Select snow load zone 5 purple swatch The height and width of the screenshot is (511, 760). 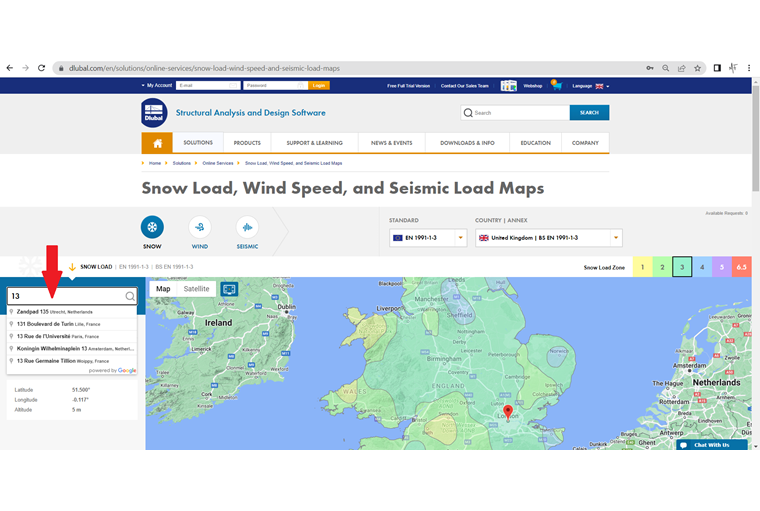coord(722,267)
